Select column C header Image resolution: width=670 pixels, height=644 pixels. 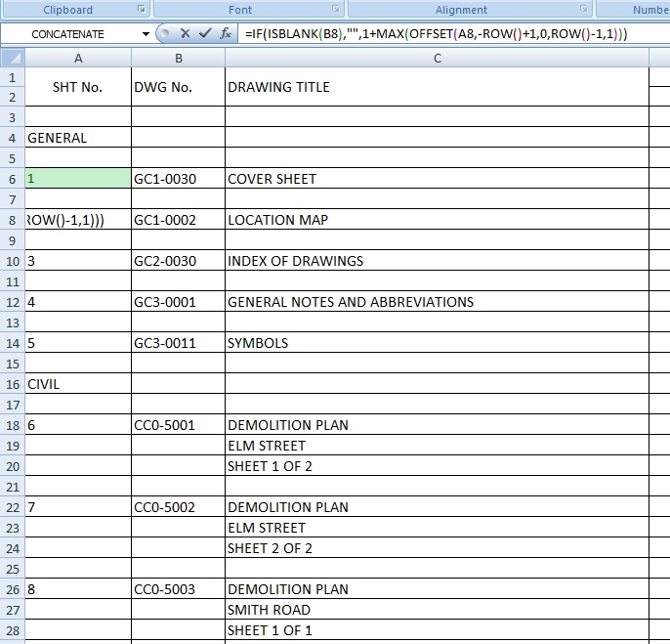click(x=438, y=59)
